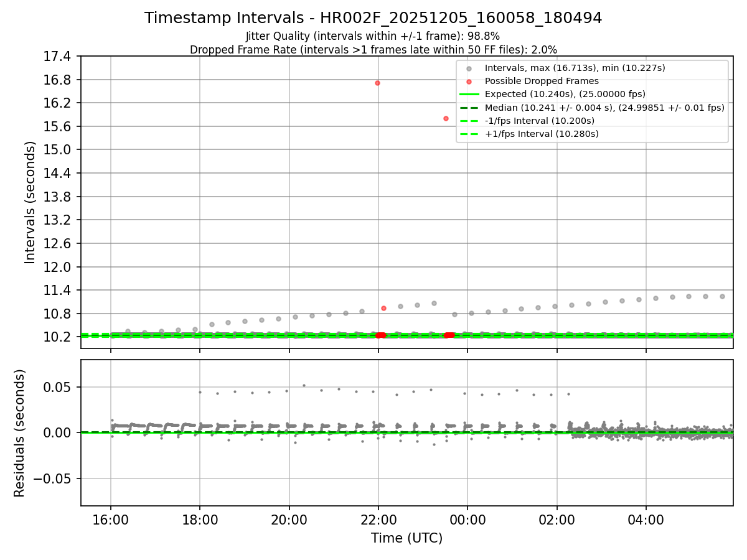Click the legend entry '+1/fps Interval (10.280s)'
This screenshot has width=747, height=560.
pyautogui.click(x=541, y=133)
